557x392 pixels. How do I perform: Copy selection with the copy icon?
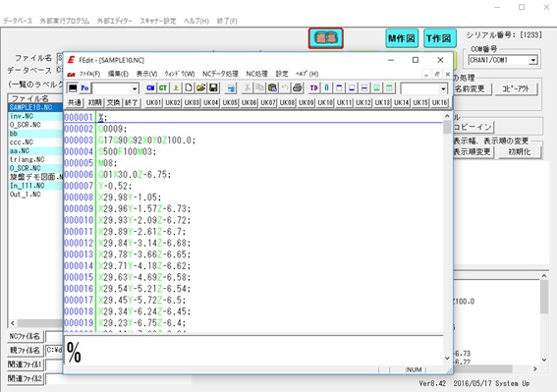point(259,87)
